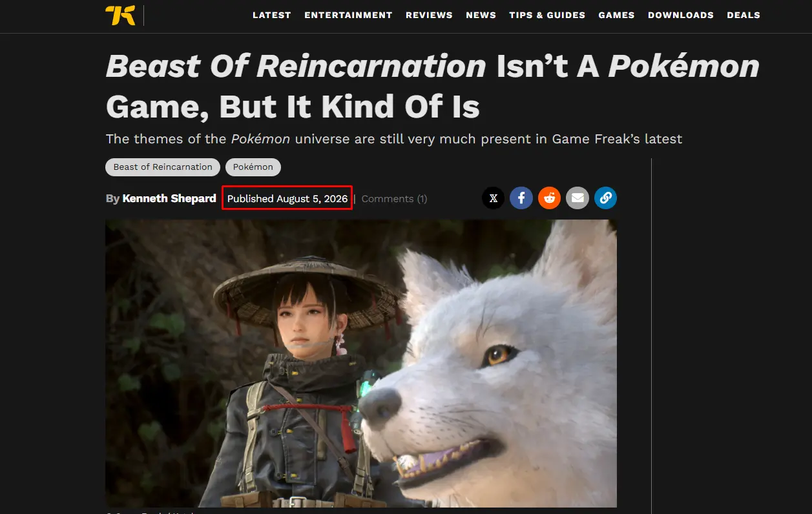The width and height of the screenshot is (812, 514).
Task: Open the Games section
Action: pos(617,15)
